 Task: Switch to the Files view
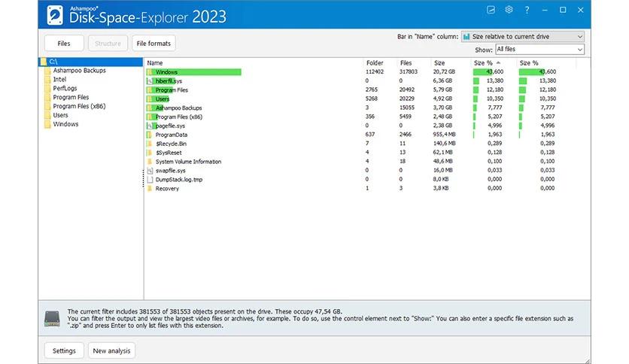tap(64, 44)
